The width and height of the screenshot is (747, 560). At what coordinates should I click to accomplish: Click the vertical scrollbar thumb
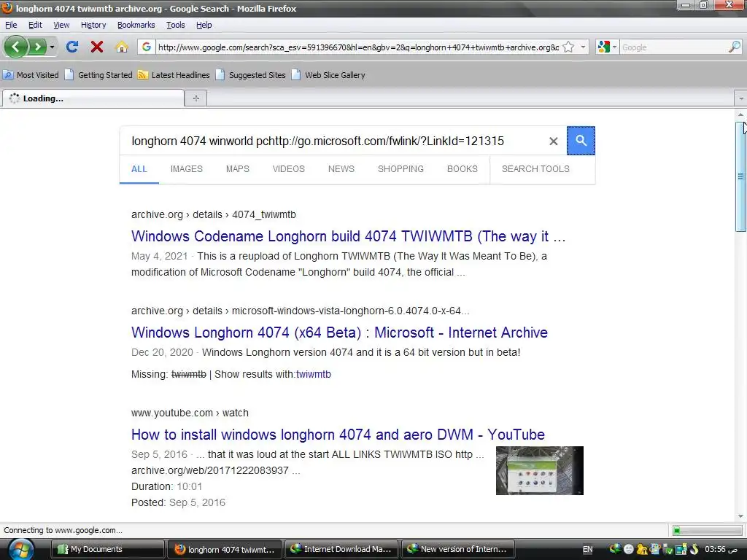pos(741,176)
